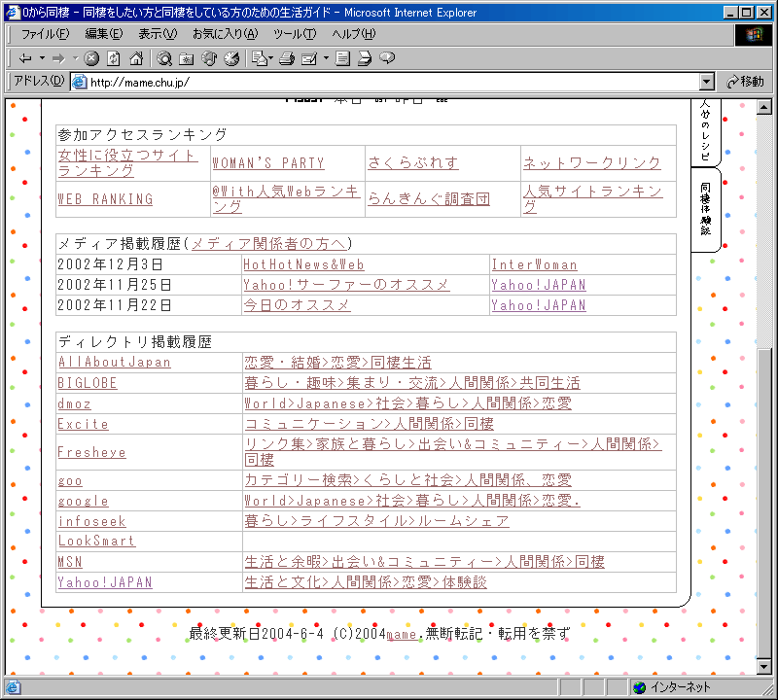Follow the WOMAN'S PARTY link
This screenshot has width=778, height=700.
click(268, 163)
